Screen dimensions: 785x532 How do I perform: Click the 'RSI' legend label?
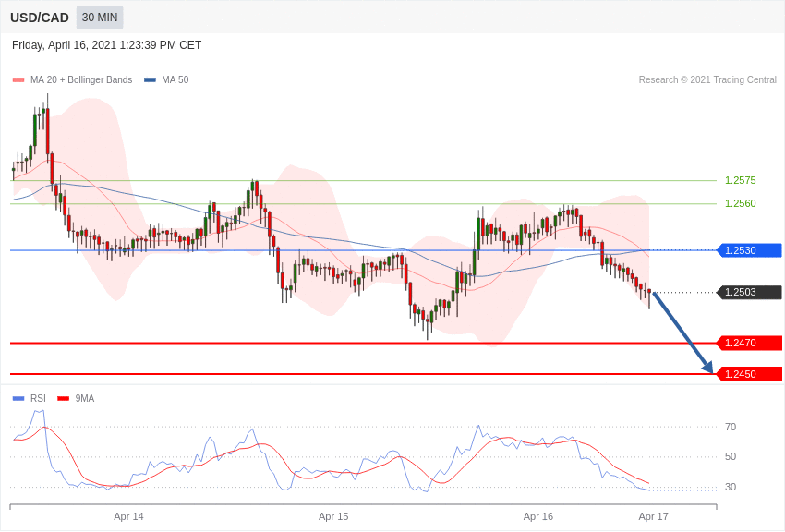click(38, 398)
